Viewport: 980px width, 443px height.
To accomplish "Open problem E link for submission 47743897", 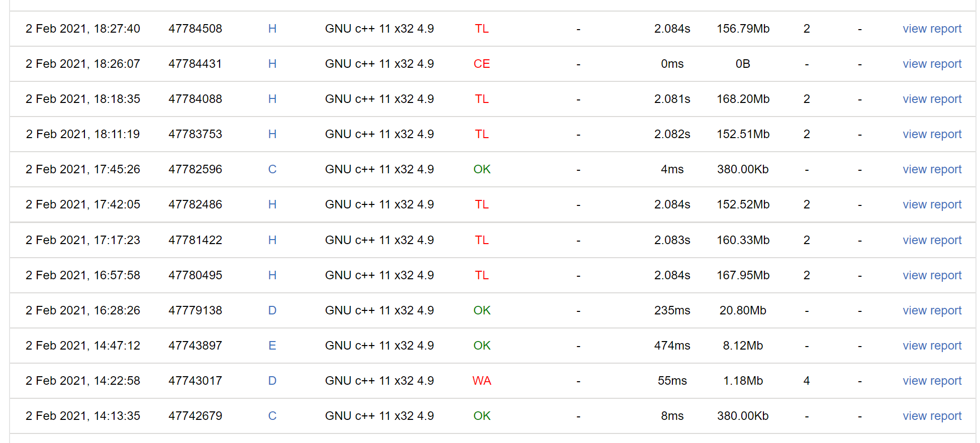I will 272,346.
